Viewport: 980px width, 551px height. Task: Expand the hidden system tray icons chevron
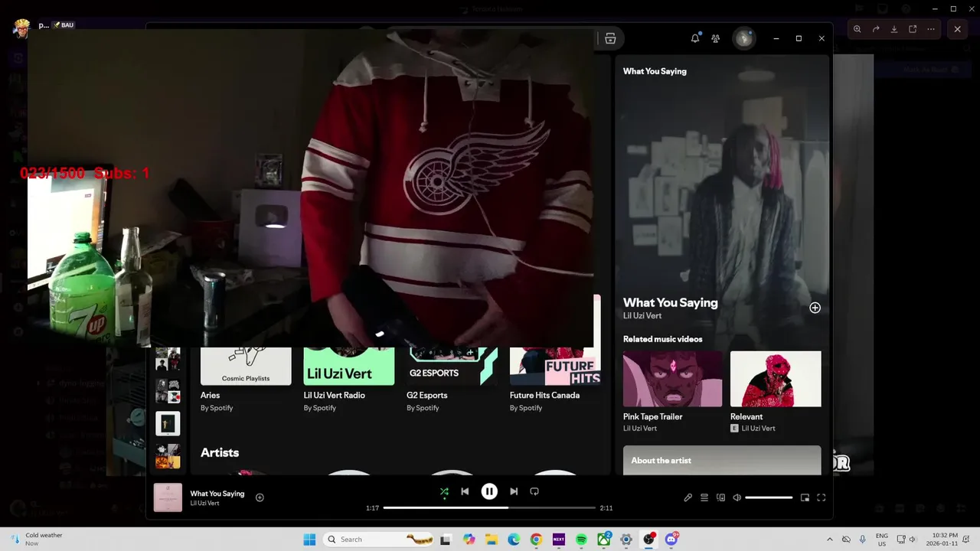830,540
